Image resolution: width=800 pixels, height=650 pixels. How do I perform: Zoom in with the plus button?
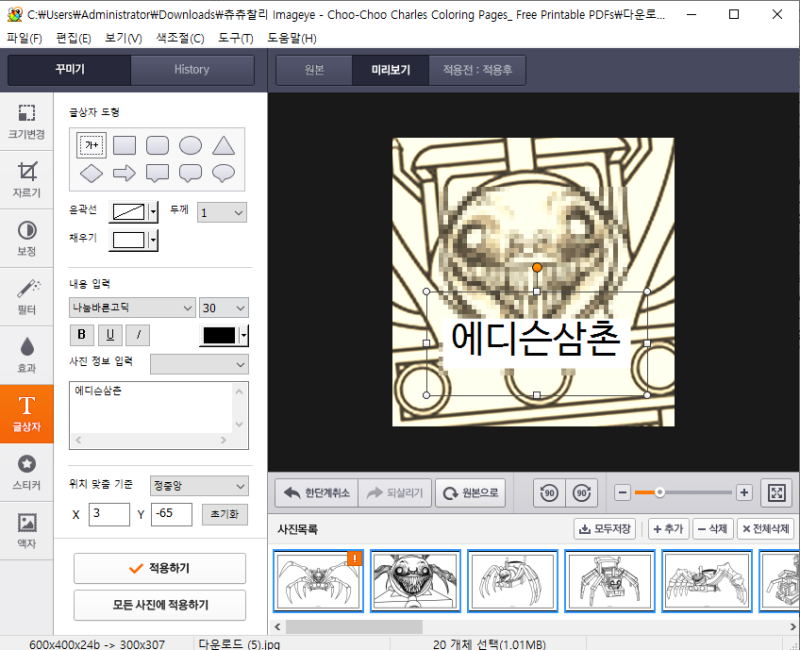(x=744, y=493)
